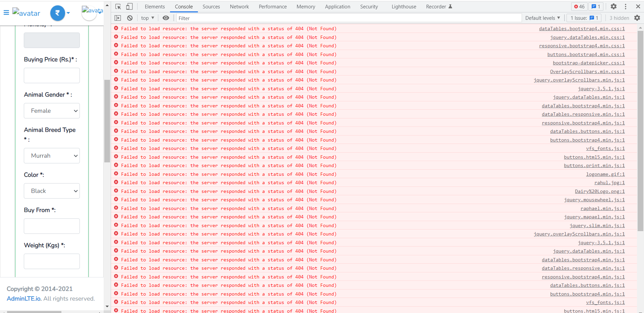
Task: Open source link jquery.dataTables.min.css:1
Action: pos(587,38)
